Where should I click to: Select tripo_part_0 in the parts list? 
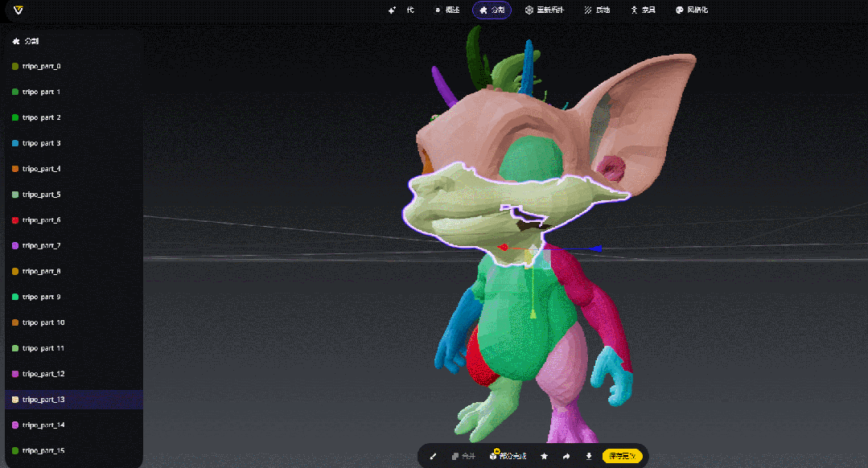tap(42, 66)
